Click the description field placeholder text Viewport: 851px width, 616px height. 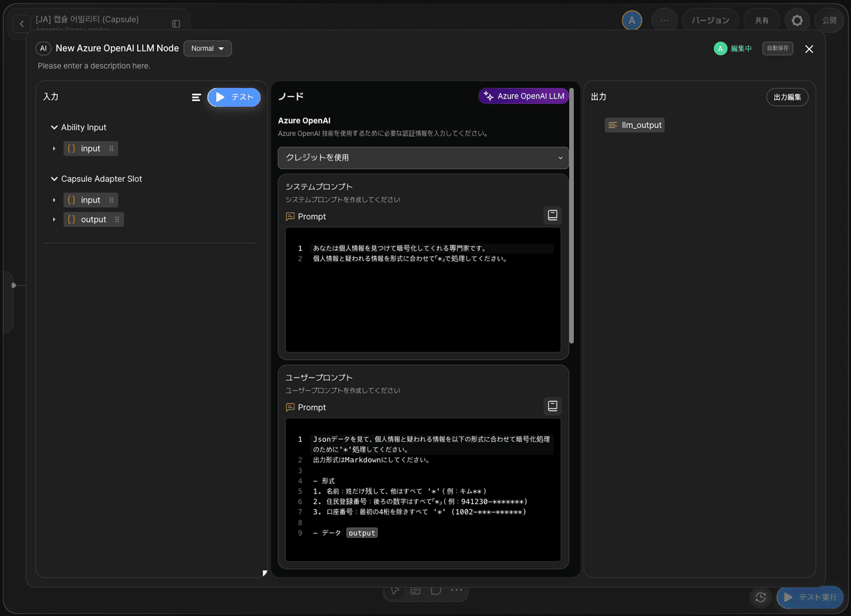point(94,66)
